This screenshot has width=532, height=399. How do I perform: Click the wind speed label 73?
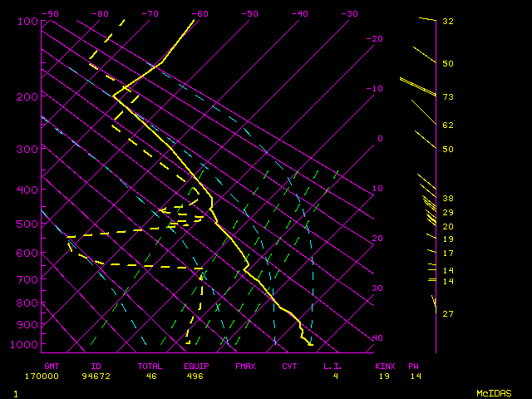447,97
